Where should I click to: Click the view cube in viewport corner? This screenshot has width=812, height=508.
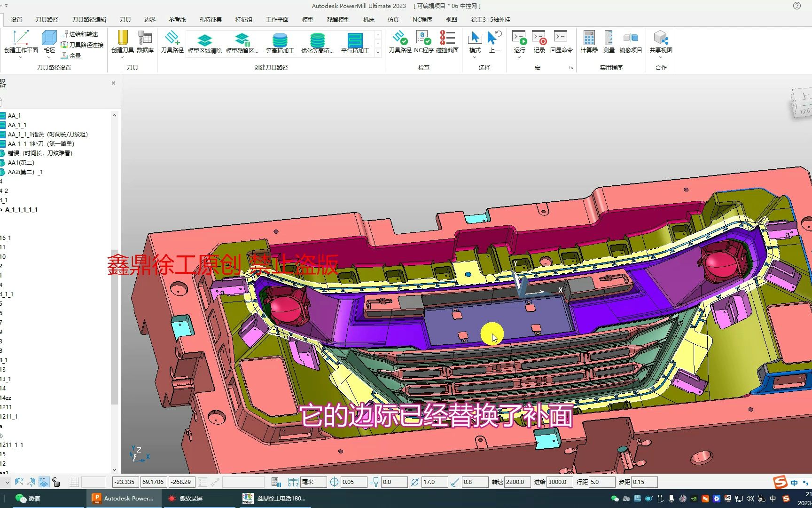point(801,103)
